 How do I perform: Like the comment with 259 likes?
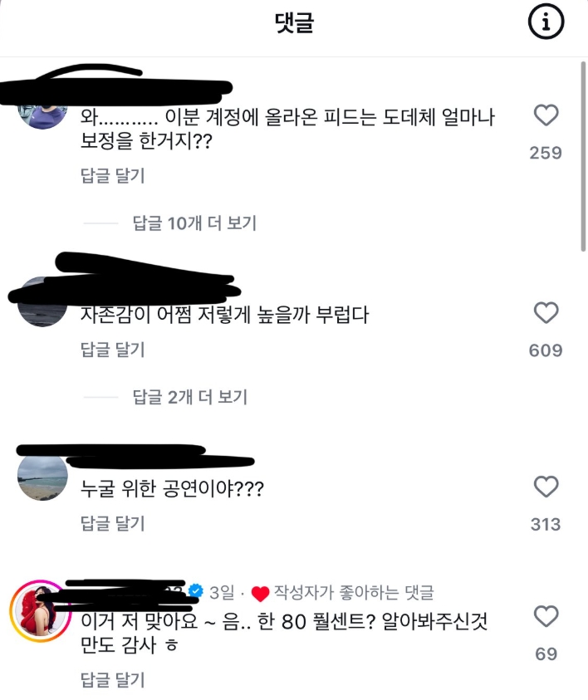[x=546, y=115]
